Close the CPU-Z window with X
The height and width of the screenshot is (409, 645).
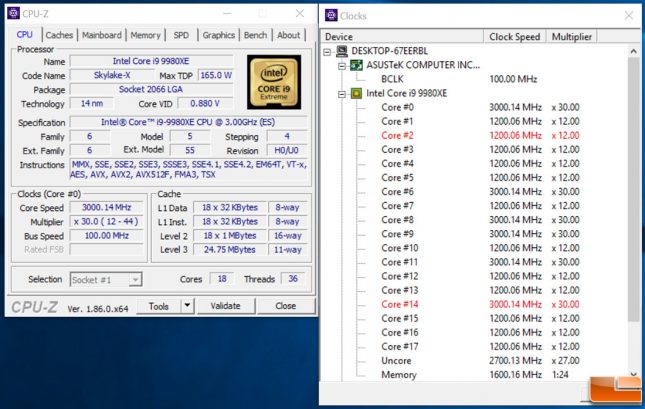click(x=300, y=13)
